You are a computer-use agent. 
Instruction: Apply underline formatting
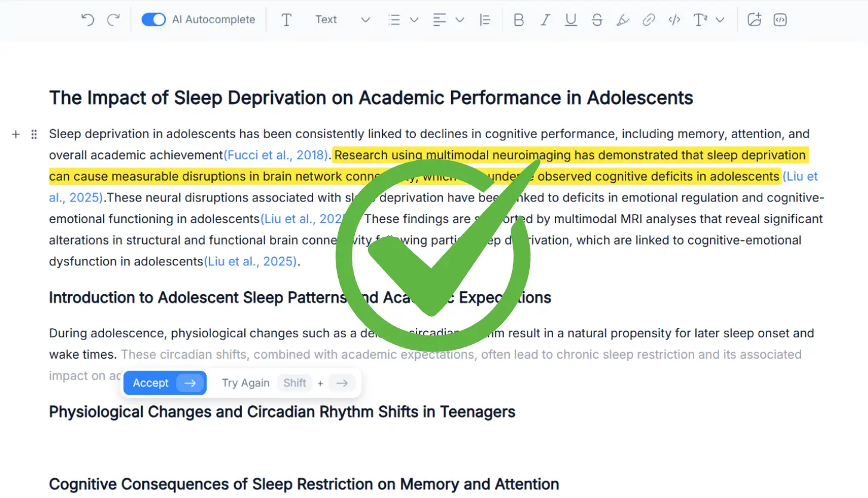(x=571, y=20)
